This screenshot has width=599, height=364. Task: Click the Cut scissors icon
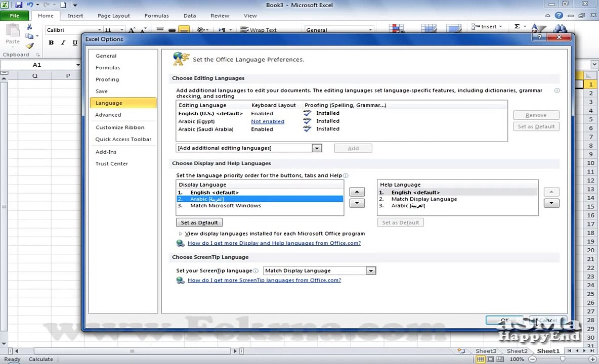point(29,27)
